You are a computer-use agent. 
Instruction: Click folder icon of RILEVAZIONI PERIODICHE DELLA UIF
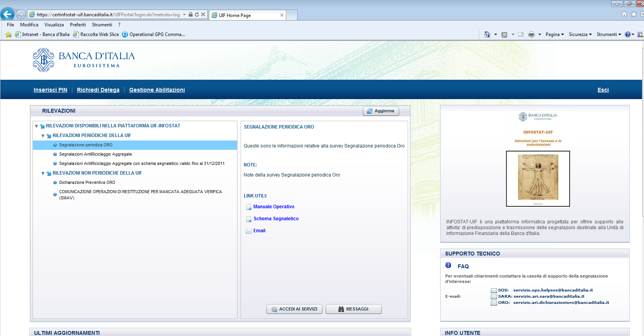(x=49, y=136)
